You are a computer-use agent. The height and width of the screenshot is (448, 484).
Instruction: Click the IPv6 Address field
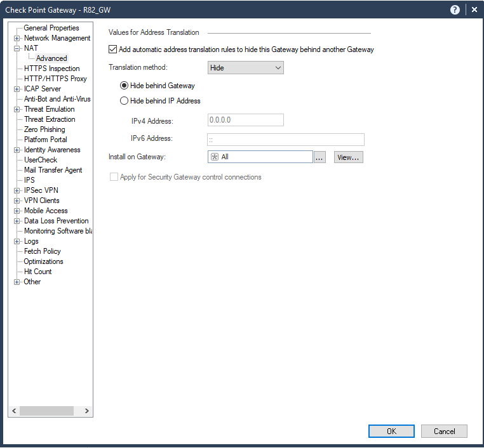(286, 140)
